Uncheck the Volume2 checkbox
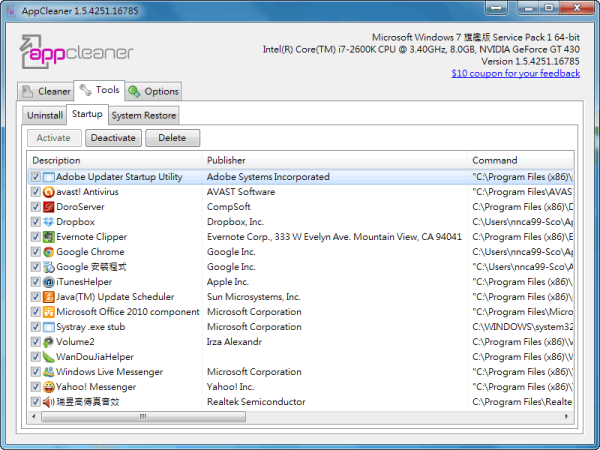This screenshot has height=450, width=600. (36, 342)
